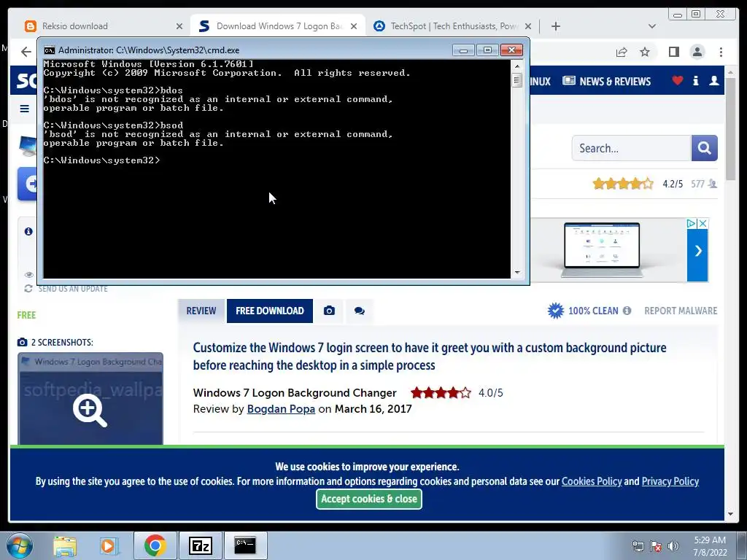
Task: Click Report Malware link
Action: pos(681,311)
